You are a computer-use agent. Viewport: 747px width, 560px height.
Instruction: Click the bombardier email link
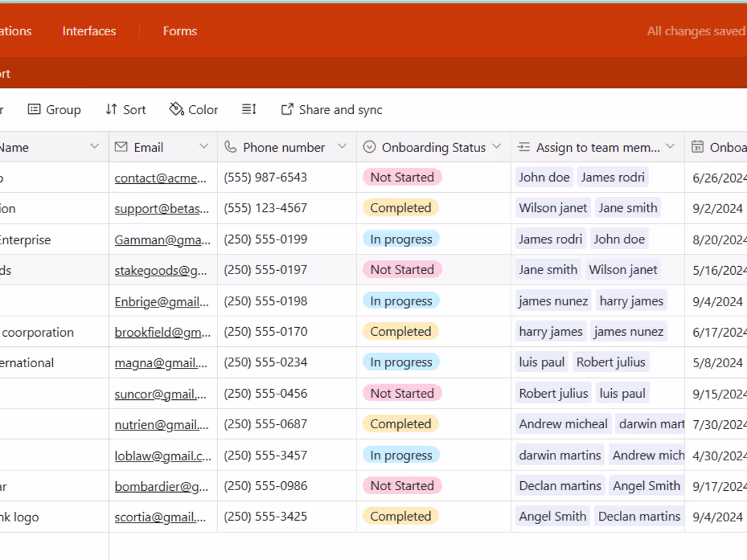[x=162, y=486]
